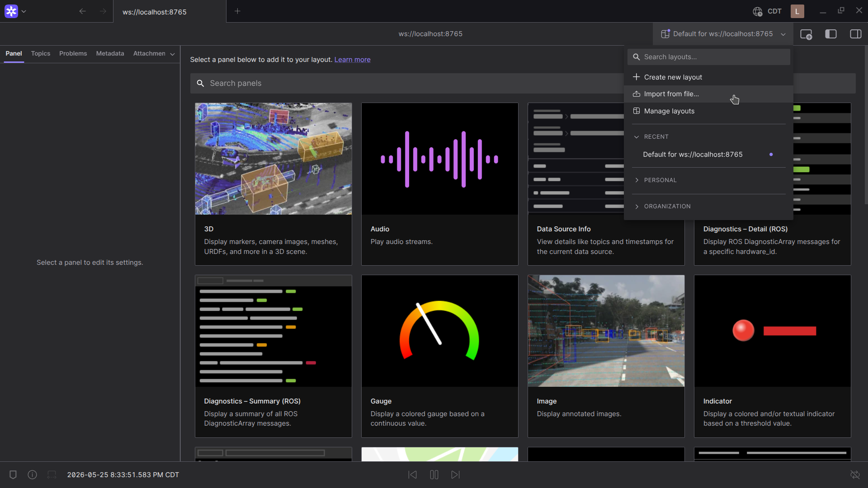The image size is (868, 488).
Task: Click the info icon in bottom bar
Action: pyautogui.click(x=32, y=474)
